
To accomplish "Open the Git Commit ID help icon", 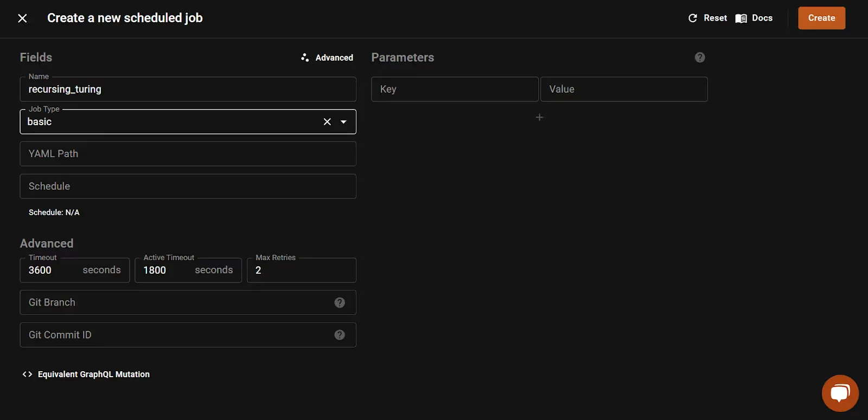I will [x=340, y=335].
